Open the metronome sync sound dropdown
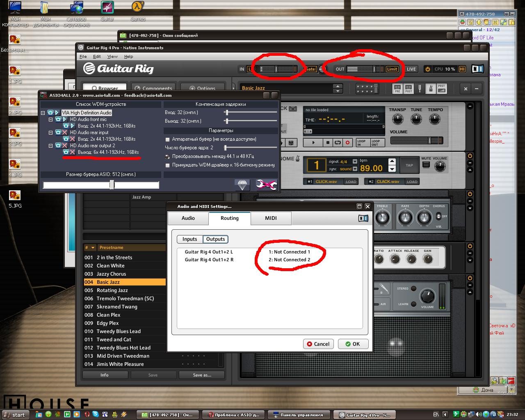The width and height of the screenshot is (525, 420). (355, 169)
